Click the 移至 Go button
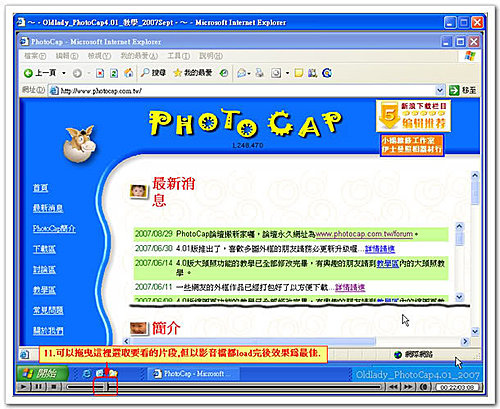Screen dimensions: 500x409 pos(463,90)
